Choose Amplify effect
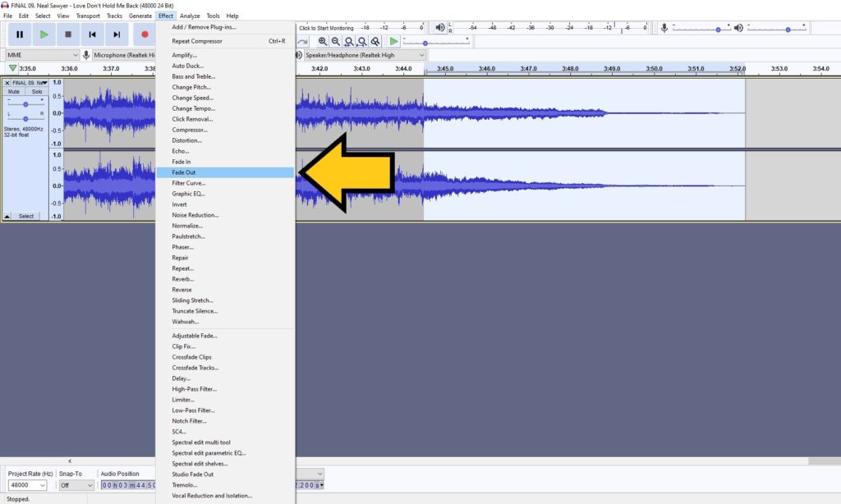 click(225, 55)
